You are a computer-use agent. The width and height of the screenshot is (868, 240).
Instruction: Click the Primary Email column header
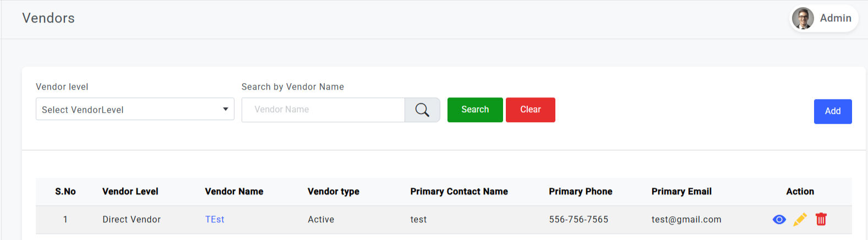(681, 192)
